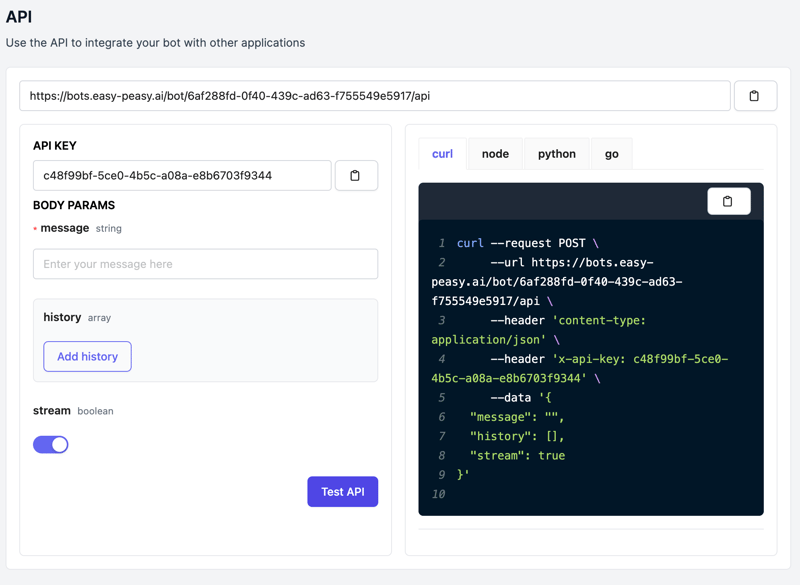Copy the bot API URL

pos(755,96)
